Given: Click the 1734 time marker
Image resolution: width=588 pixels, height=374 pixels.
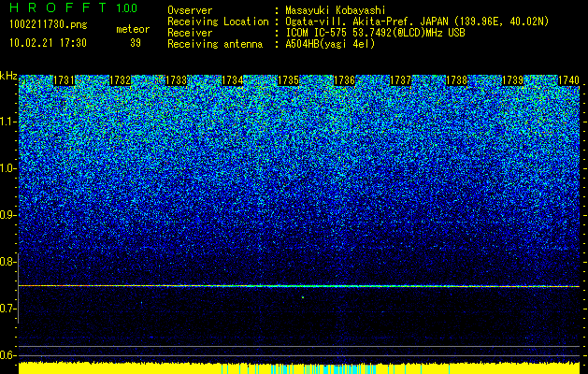Looking at the screenshot, I should click(x=232, y=80).
